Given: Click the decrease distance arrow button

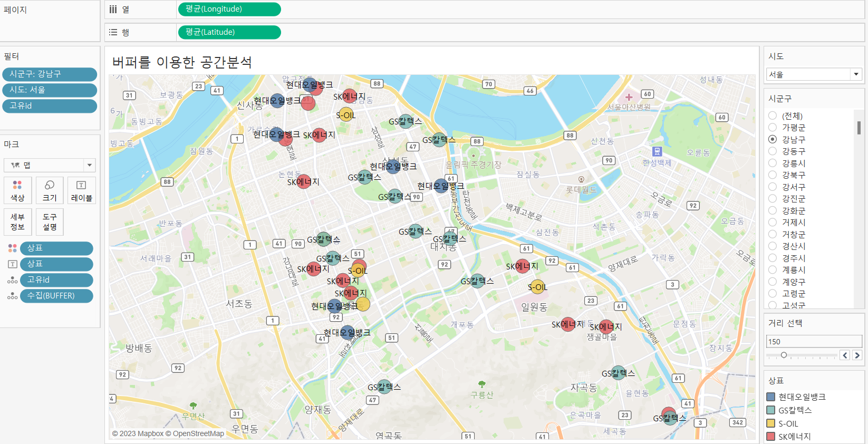Looking at the screenshot, I should [x=845, y=355].
